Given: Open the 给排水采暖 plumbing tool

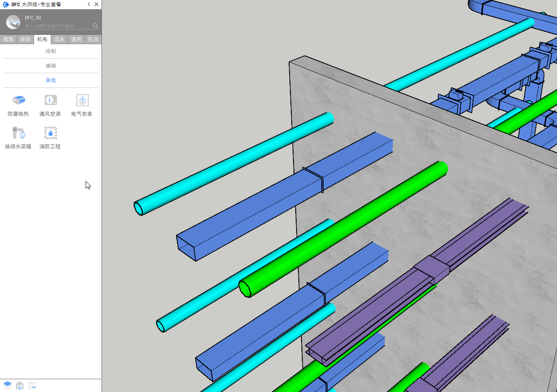Looking at the screenshot, I should coord(19,133).
